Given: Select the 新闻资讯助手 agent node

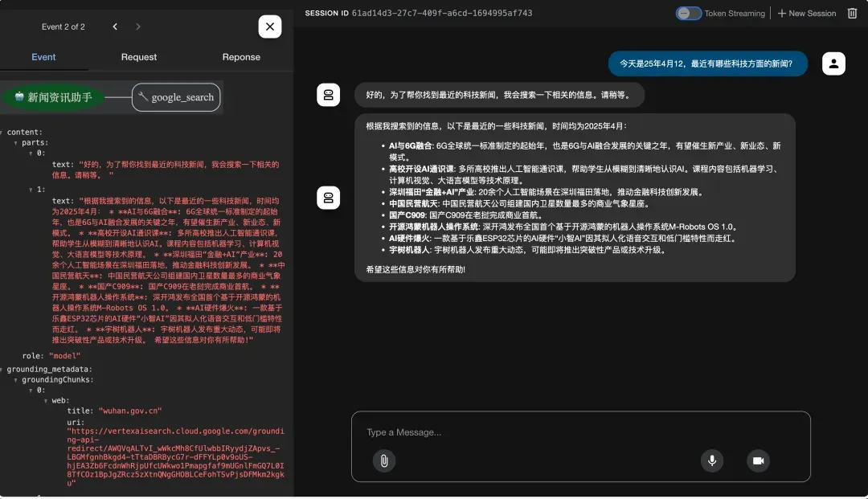Looking at the screenshot, I should click(x=53, y=97).
